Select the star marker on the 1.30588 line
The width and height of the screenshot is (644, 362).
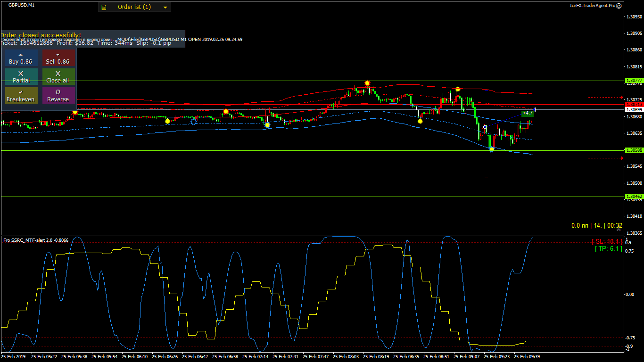click(492, 149)
